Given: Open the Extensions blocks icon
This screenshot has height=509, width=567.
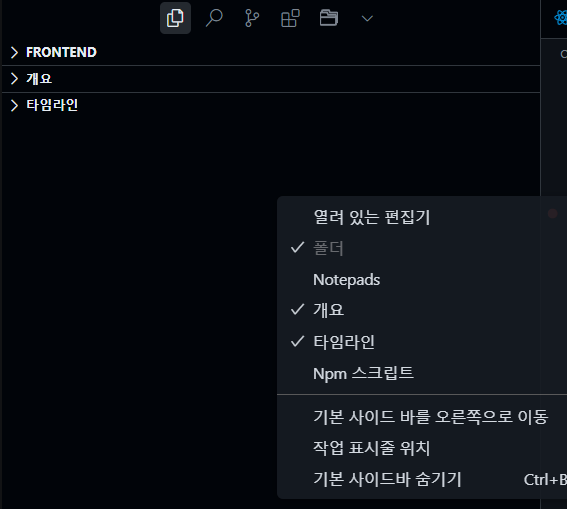Looking at the screenshot, I should pyautogui.click(x=290, y=18).
